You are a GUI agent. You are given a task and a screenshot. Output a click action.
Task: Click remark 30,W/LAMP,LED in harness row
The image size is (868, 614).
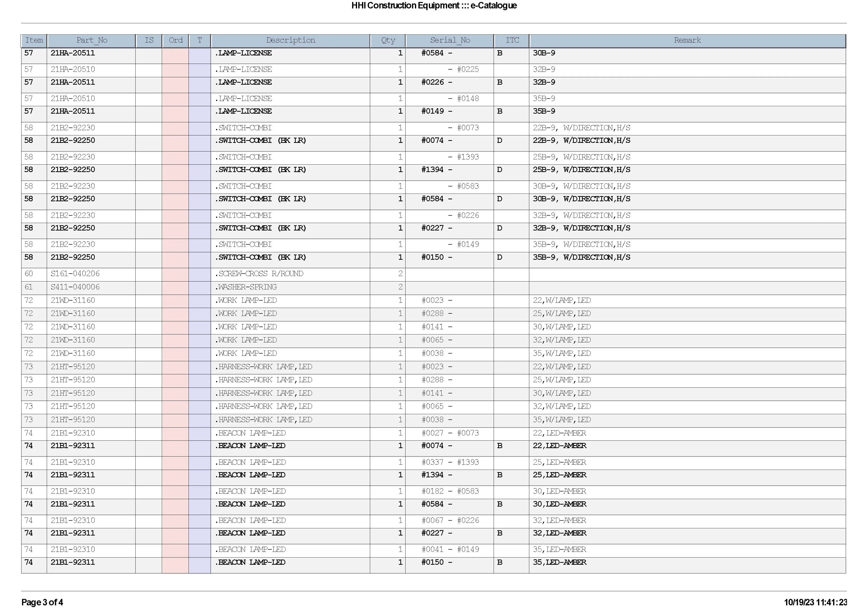point(562,393)
